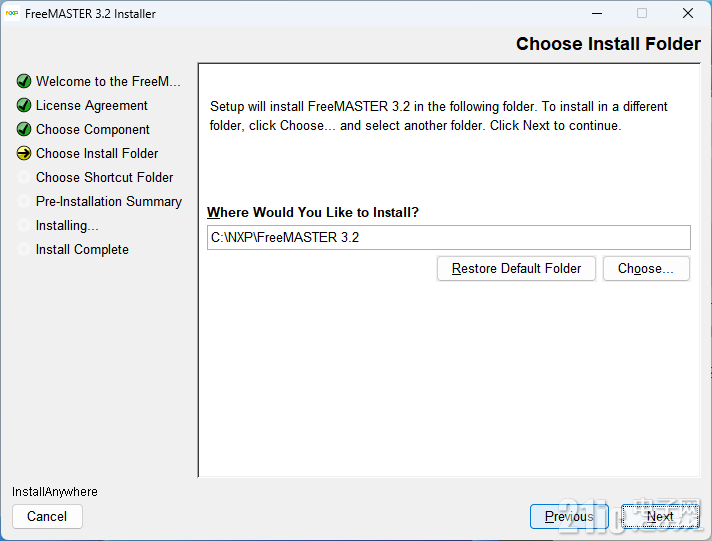The width and height of the screenshot is (712, 541).
Task: Click the gray bullet beside Install Complete
Action: [24, 249]
